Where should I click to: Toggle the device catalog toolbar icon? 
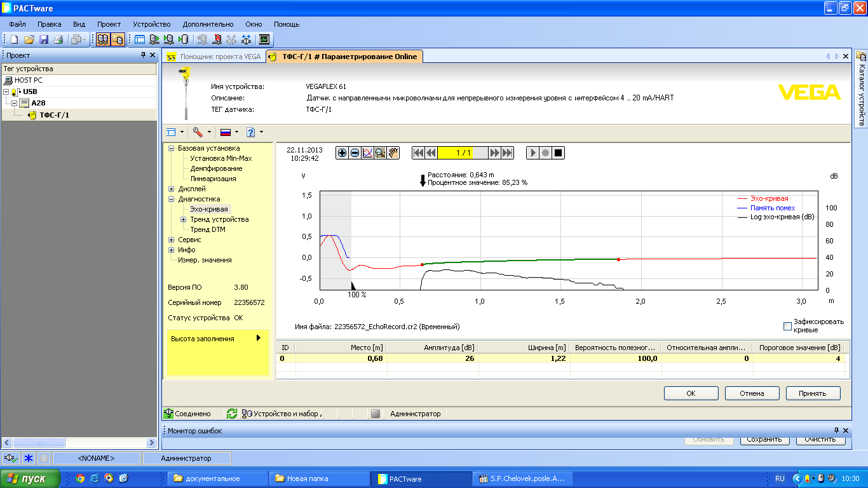point(118,39)
